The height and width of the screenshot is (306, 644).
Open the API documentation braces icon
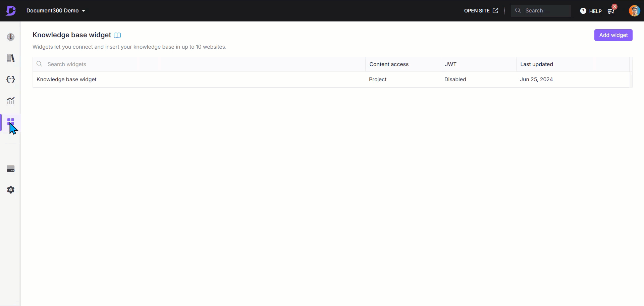[11, 79]
